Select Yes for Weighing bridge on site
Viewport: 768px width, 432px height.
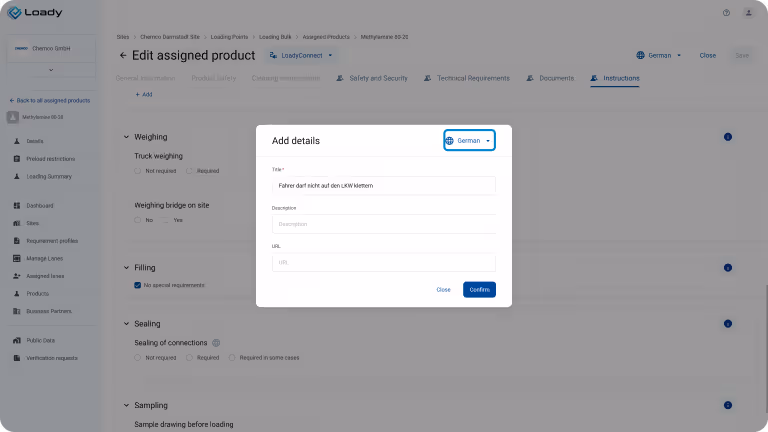tap(166, 220)
